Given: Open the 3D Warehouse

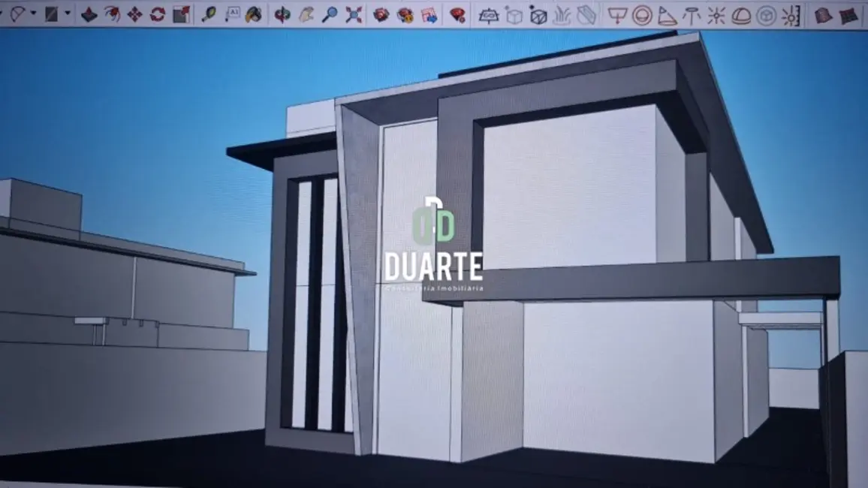Looking at the screenshot, I should click(x=381, y=14).
